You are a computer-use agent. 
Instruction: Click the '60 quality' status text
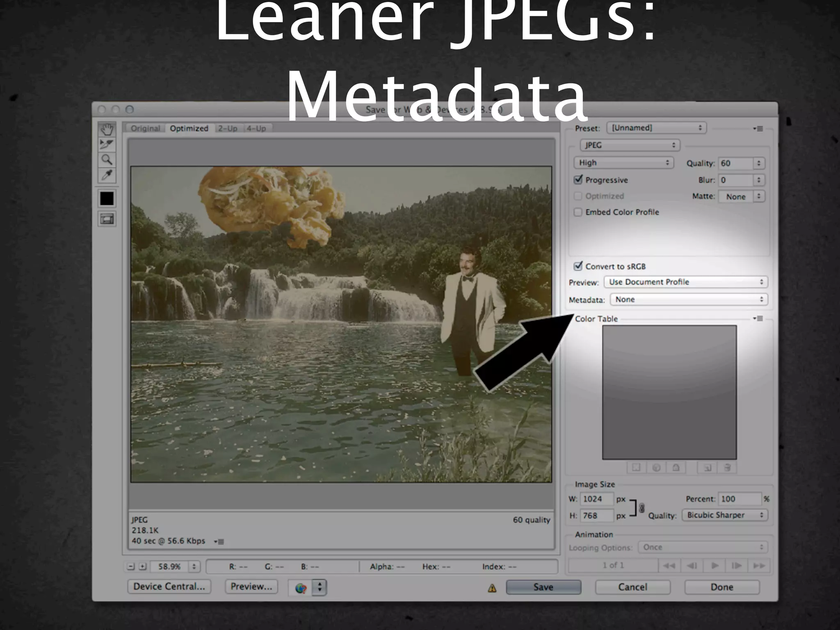tap(532, 520)
